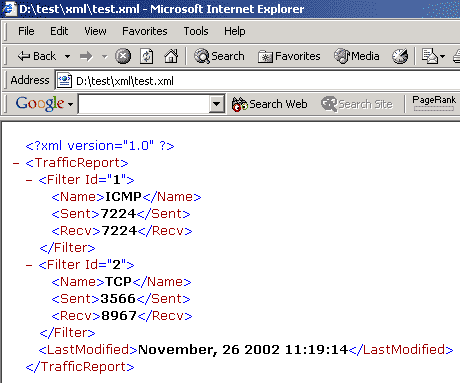Refresh the page using the Refresh icon
Image resolution: width=460 pixels, height=383 pixels.
point(147,56)
